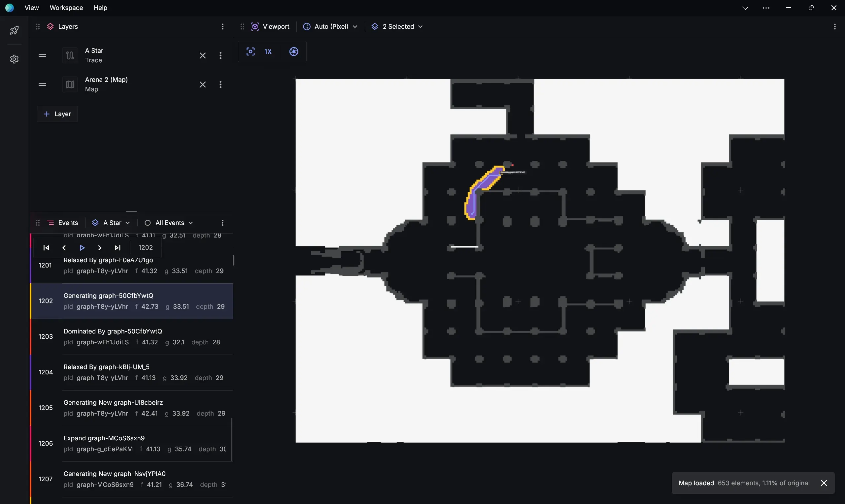Image resolution: width=845 pixels, height=504 pixels.
Task: Jump to the first event step
Action: 46,248
